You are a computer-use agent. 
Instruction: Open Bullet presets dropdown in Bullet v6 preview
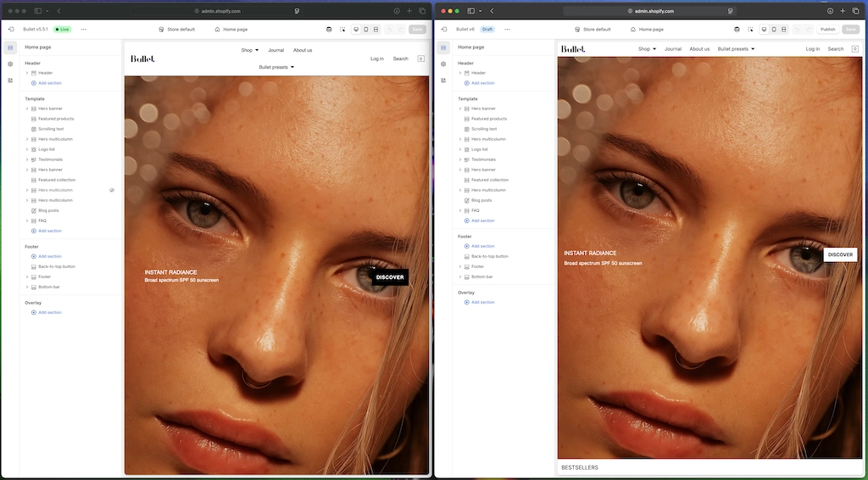coord(737,49)
